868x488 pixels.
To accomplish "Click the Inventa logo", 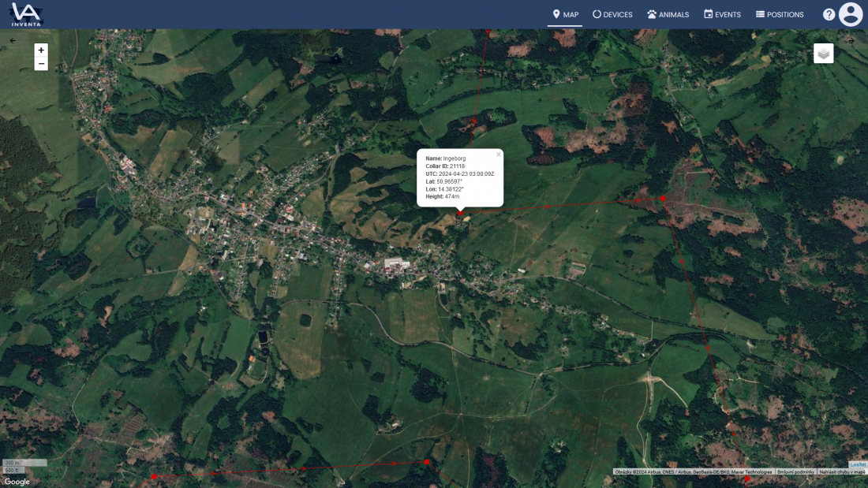I will [26, 14].
